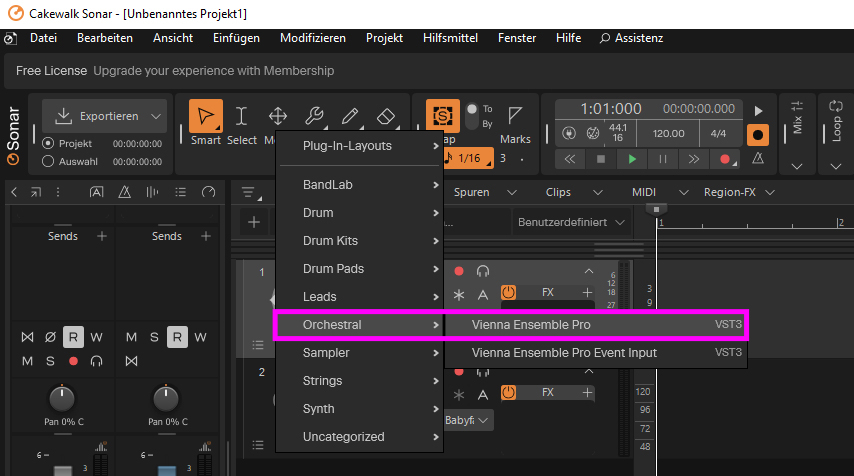854x476 pixels.
Task: Pick the Edit wrench tool
Action: click(314, 116)
